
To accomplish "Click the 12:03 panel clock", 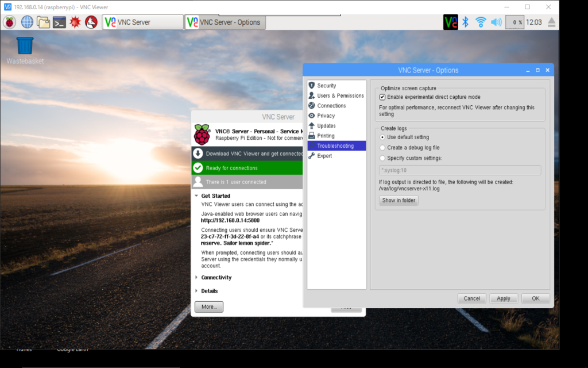I will 533,22.
